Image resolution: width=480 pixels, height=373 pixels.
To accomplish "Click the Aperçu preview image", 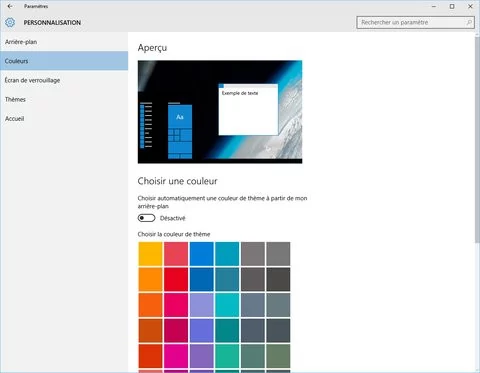I will (x=220, y=112).
